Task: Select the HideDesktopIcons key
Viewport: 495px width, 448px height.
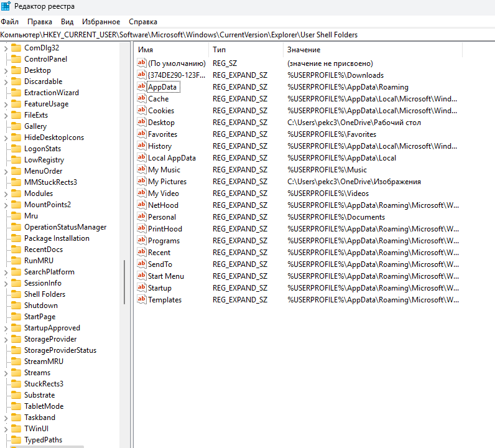Action: tap(54, 138)
